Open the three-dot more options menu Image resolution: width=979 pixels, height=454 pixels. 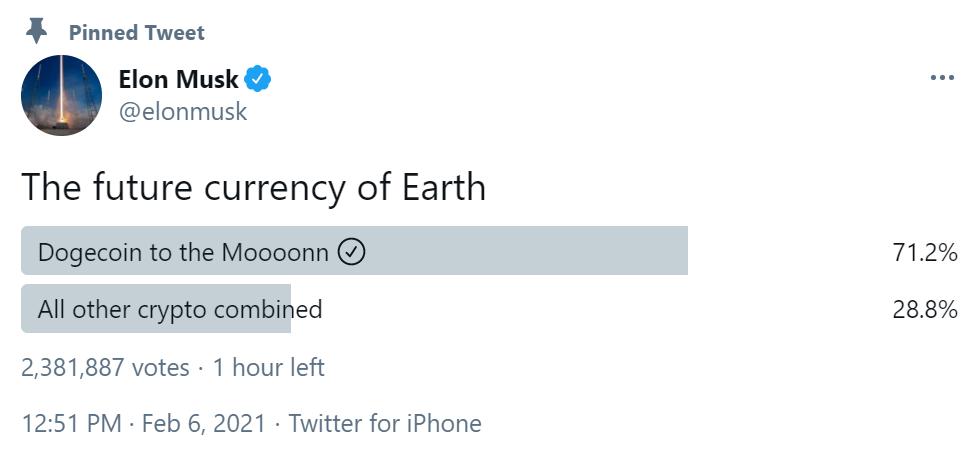coord(942,78)
